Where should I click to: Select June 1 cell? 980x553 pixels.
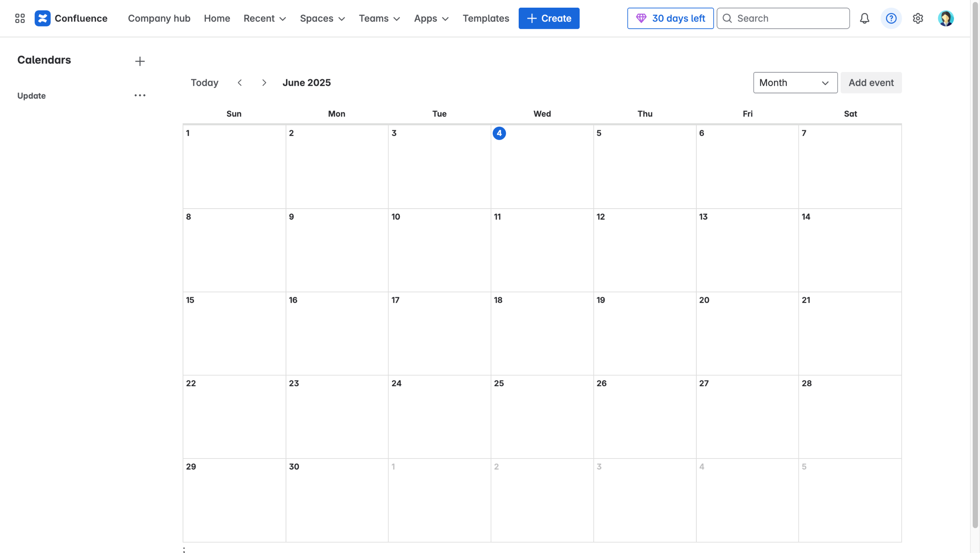pos(234,166)
